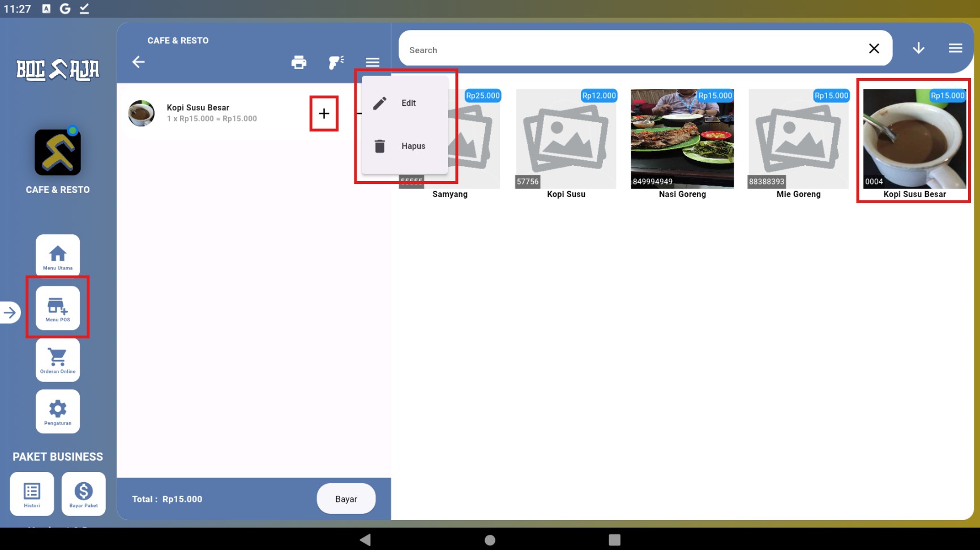This screenshot has height=550, width=980.
Task: Click the trash icon beside Hapus
Action: (x=380, y=146)
